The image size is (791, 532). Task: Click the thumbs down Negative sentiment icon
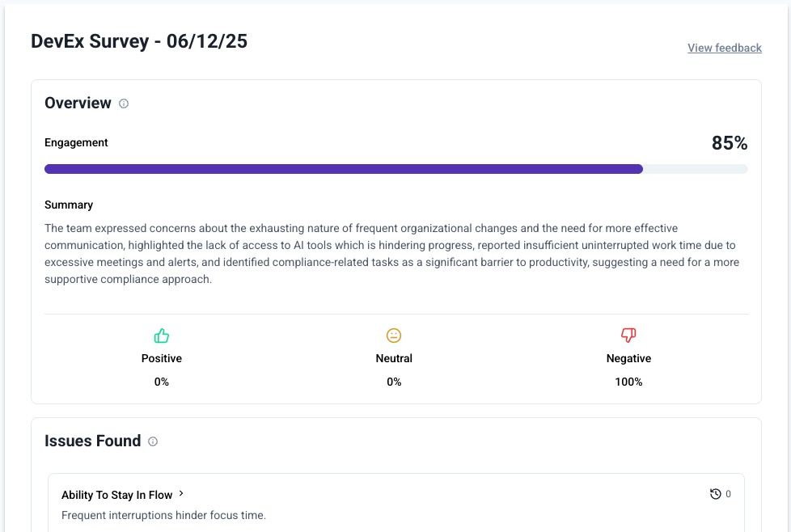(x=628, y=335)
